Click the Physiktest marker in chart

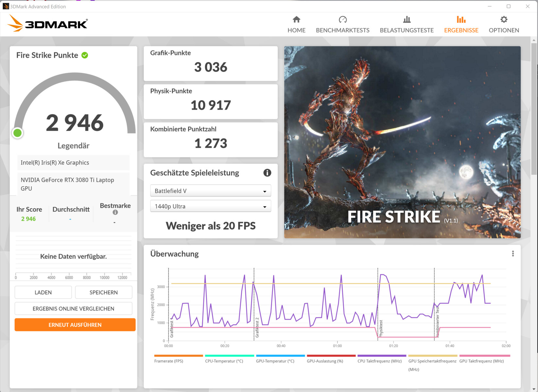pyautogui.click(x=381, y=328)
